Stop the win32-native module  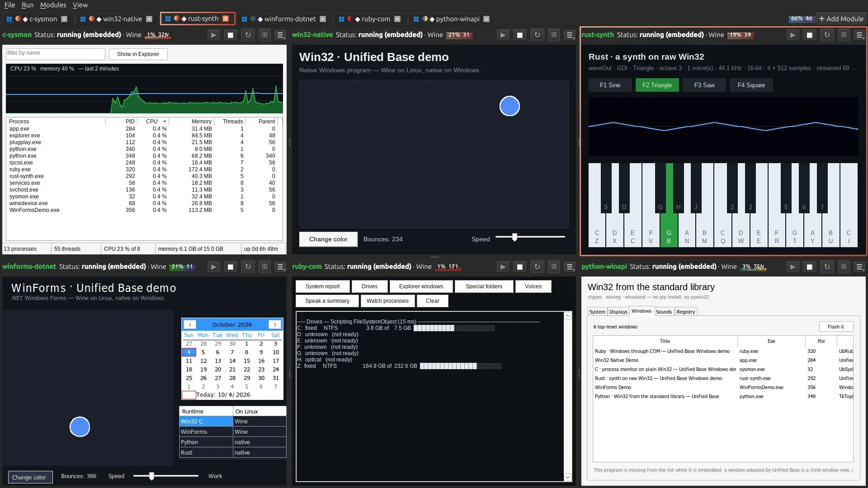coord(519,35)
